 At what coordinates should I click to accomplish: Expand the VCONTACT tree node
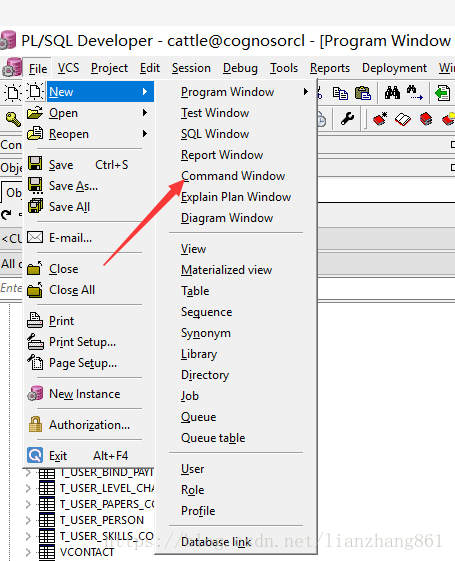(x=28, y=552)
